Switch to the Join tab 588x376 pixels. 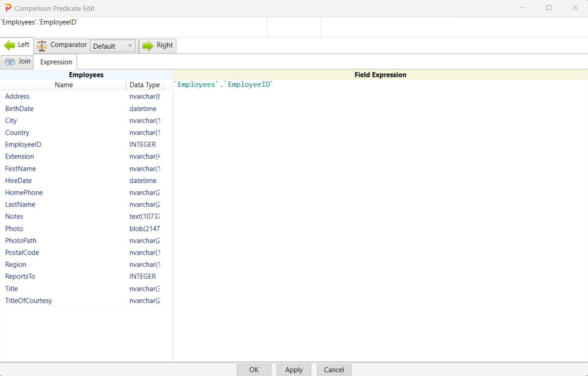(x=17, y=62)
